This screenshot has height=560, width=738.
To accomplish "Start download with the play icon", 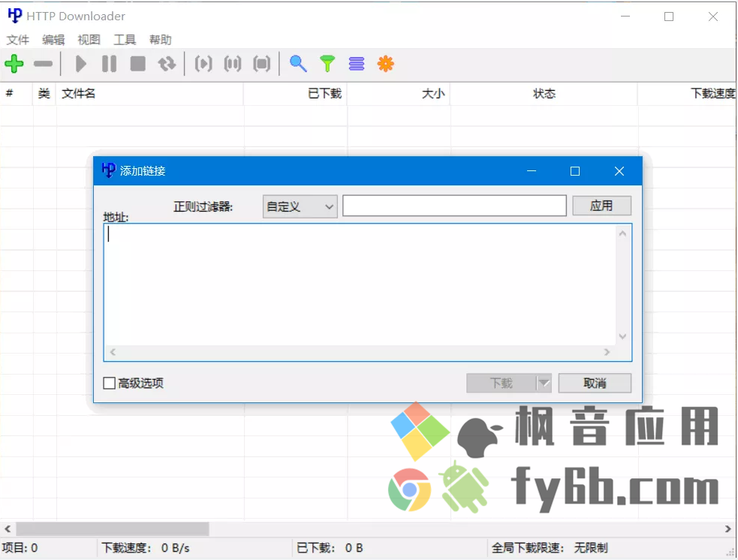I will pos(81,64).
